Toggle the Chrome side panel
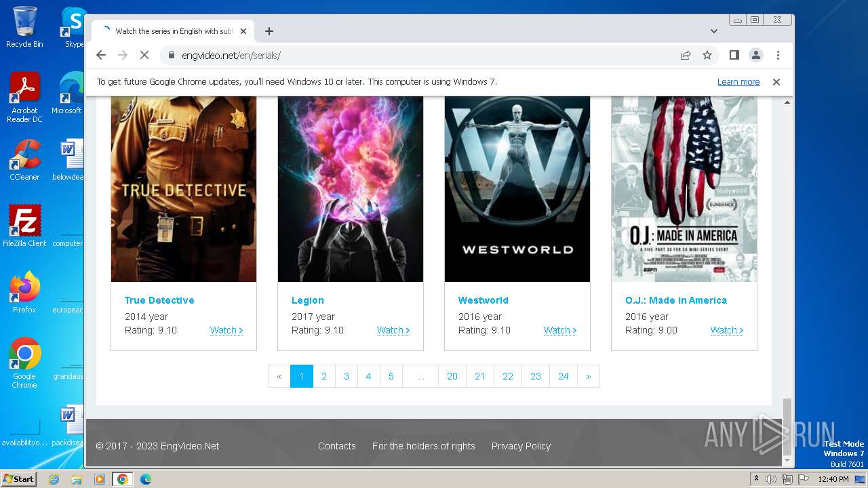The image size is (868, 488). tap(734, 55)
